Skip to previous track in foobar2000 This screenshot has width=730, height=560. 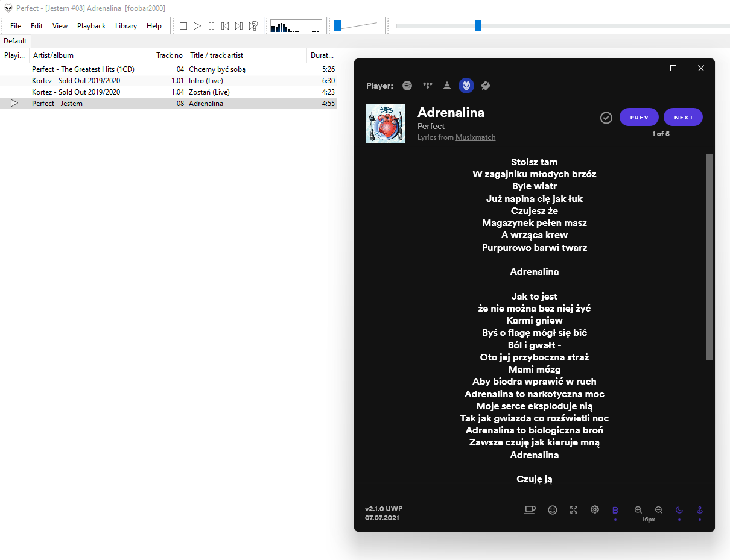tap(225, 26)
